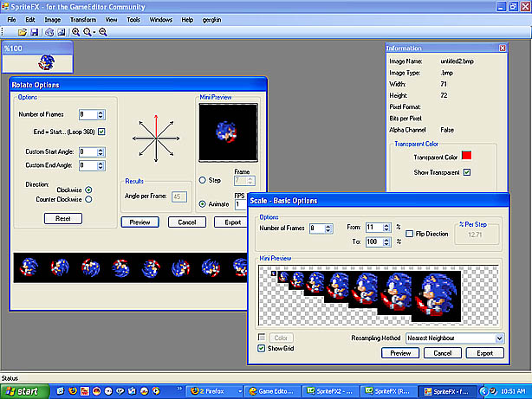532x399 pixels.
Task: Toggle Show Grid checkbox
Action: pyautogui.click(x=262, y=348)
